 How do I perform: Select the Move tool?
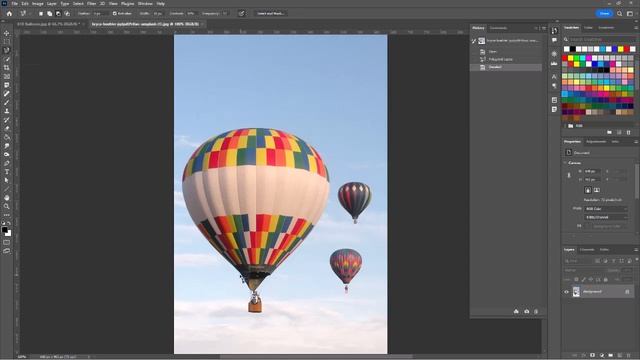click(7, 33)
